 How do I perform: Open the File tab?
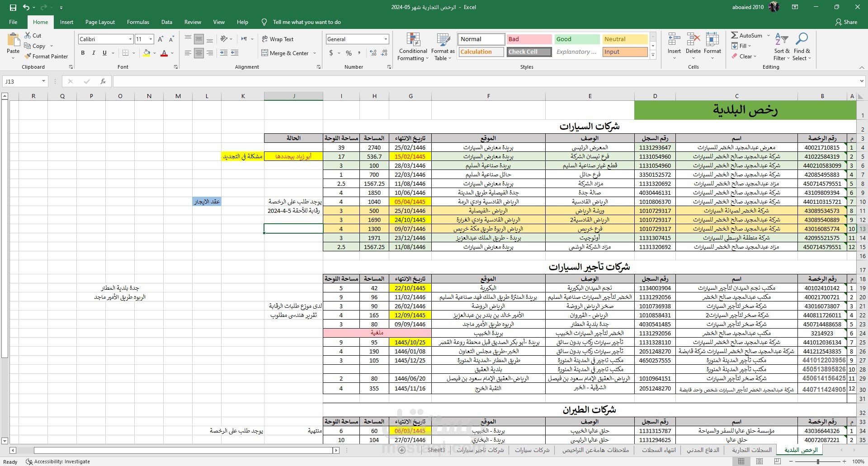coord(13,22)
